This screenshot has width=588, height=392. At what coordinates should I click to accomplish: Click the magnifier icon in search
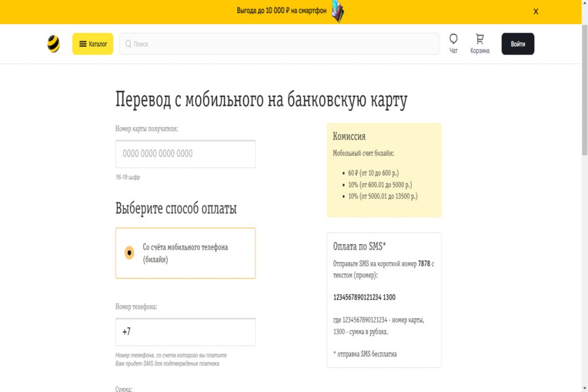(128, 44)
